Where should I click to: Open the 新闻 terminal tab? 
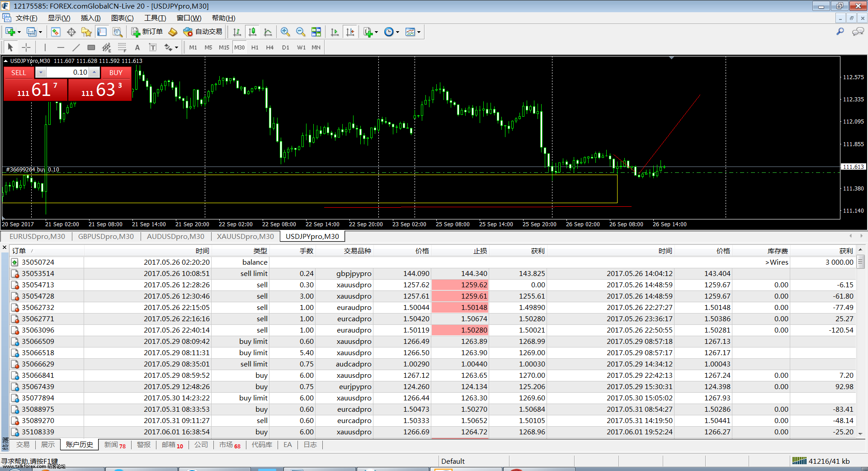(115, 445)
